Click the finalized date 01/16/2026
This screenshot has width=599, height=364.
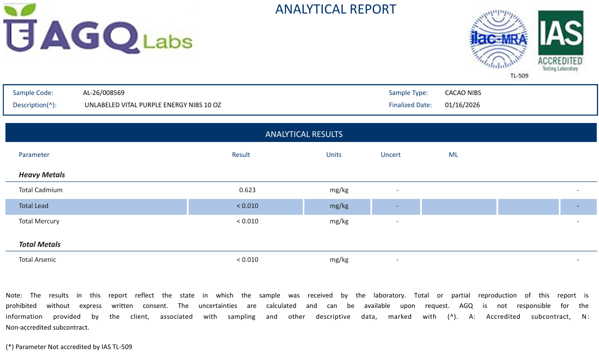coord(462,105)
